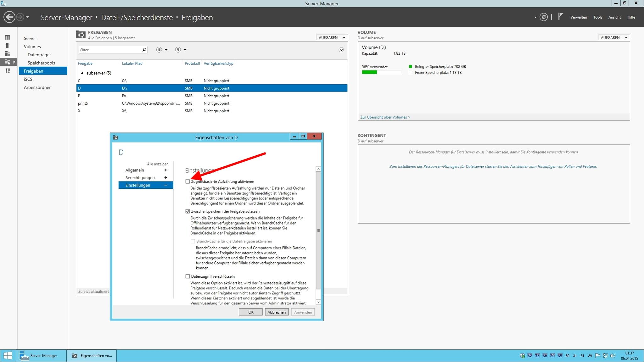Click the speaker volume tray icon
Viewport: 644px width, 362px height.
point(612,356)
